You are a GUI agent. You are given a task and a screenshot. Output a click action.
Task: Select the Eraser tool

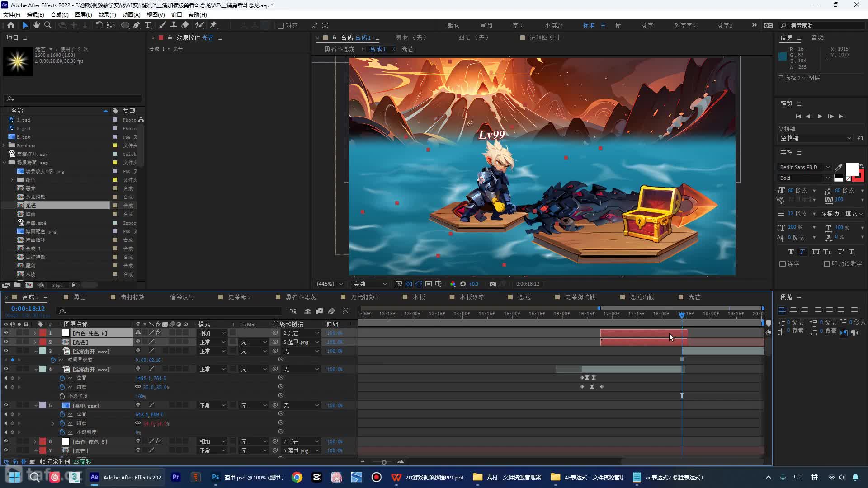(185, 25)
